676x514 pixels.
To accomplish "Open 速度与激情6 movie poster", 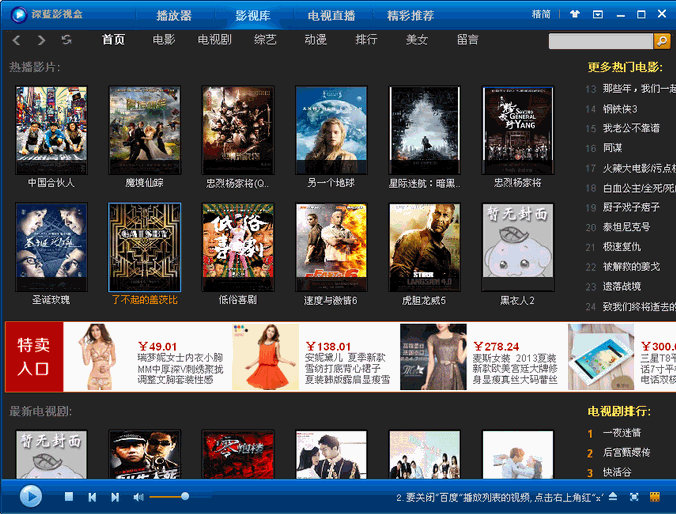I will tap(331, 247).
